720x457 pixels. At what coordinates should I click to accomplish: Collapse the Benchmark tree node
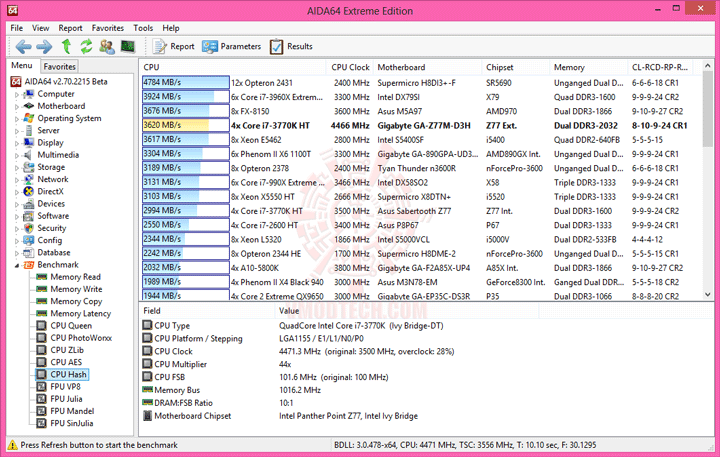[x=17, y=265]
